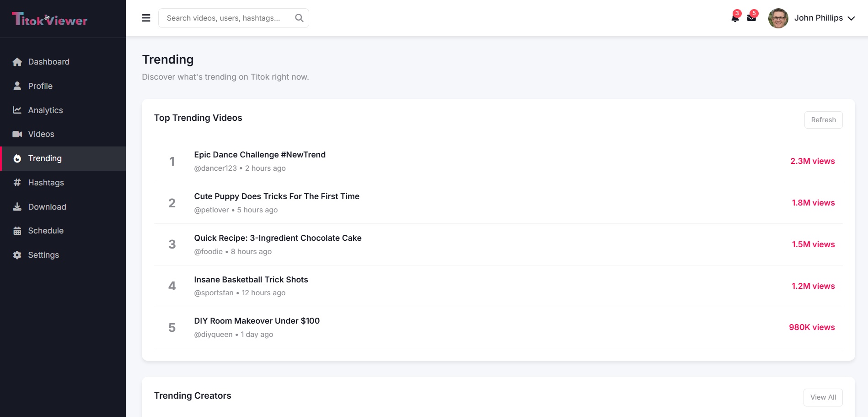Click the hamburger menu icon
This screenshot has width=868, height=417.
click(x=146, y=18)
